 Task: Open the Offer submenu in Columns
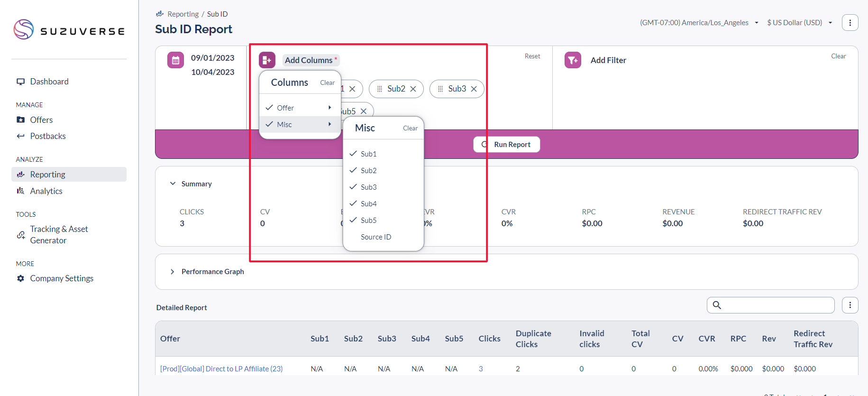point(299,108)
